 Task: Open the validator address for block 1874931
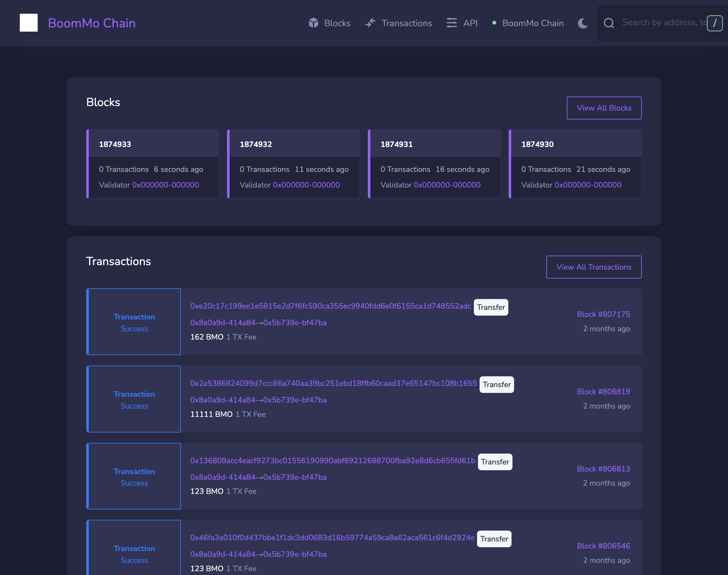pyautogui.click(x=447, y=185)
